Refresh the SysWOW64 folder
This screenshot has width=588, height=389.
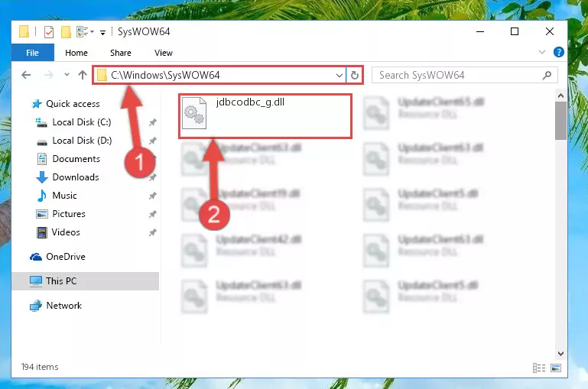[x=354, y=76]
